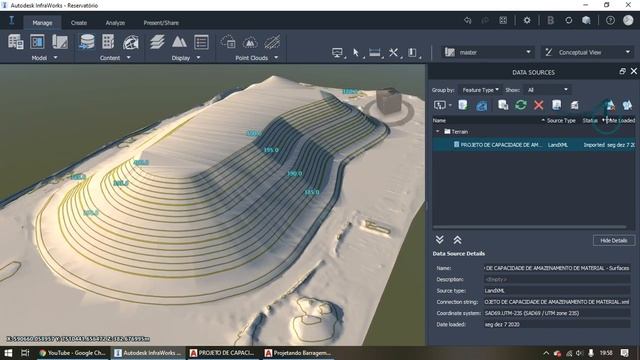Screen dimensions: 640x360
Task: Sort by Source Type column header
Action: (561, 120)
